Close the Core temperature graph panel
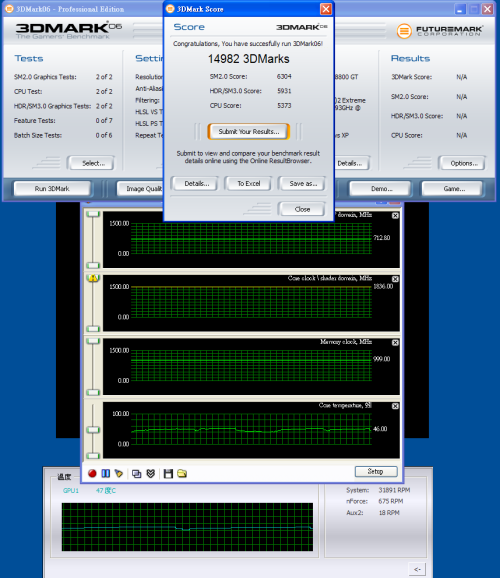 tap(395, 406)
